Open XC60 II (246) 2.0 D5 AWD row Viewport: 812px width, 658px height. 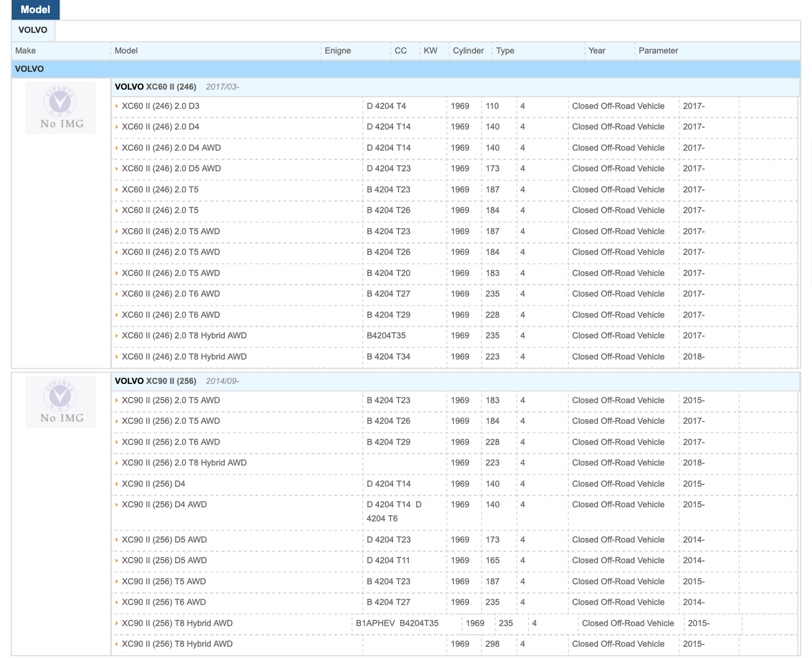(x=455, y=169)
